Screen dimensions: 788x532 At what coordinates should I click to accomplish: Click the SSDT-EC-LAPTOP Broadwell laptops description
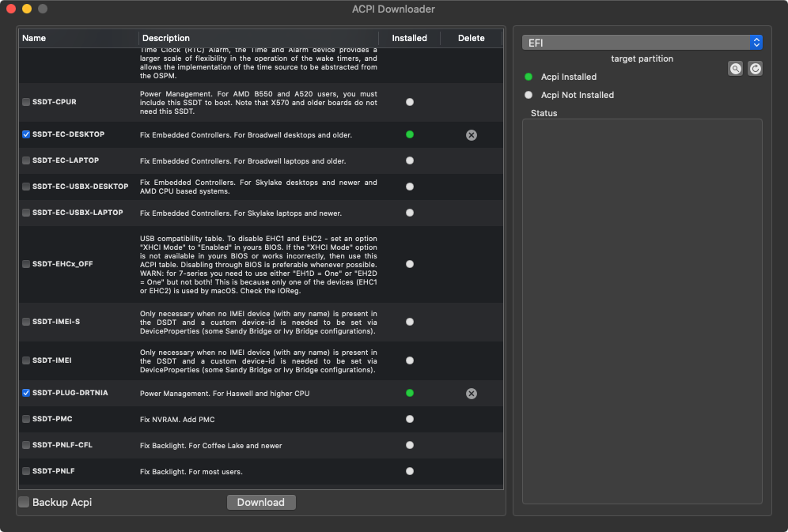point(243,161)
